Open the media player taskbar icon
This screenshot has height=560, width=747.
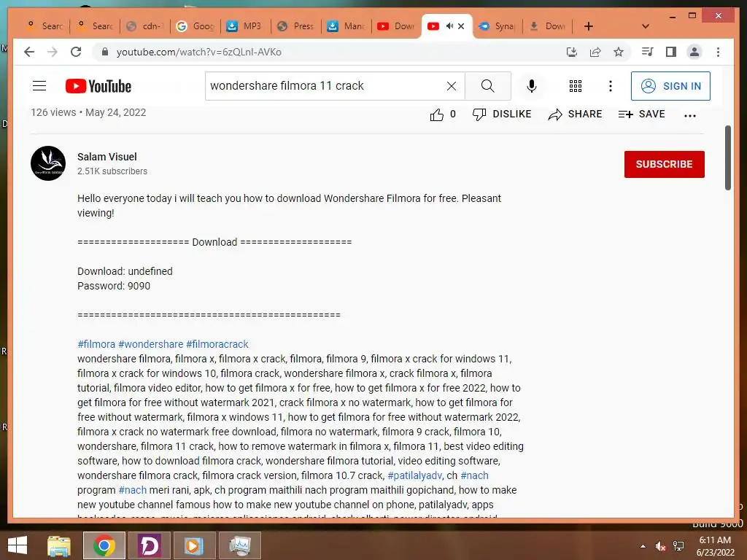coord(194,545)
